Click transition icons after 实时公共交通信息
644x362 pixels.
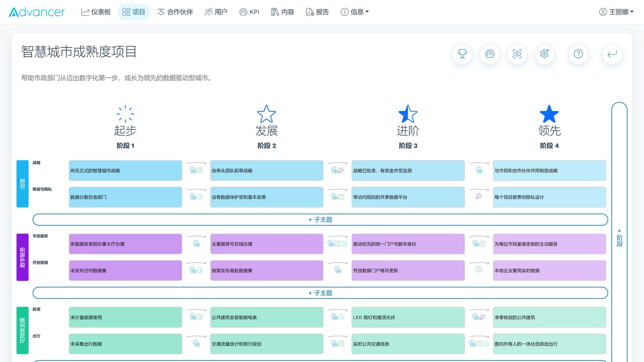pyautogui.click(x=479, y=343)
